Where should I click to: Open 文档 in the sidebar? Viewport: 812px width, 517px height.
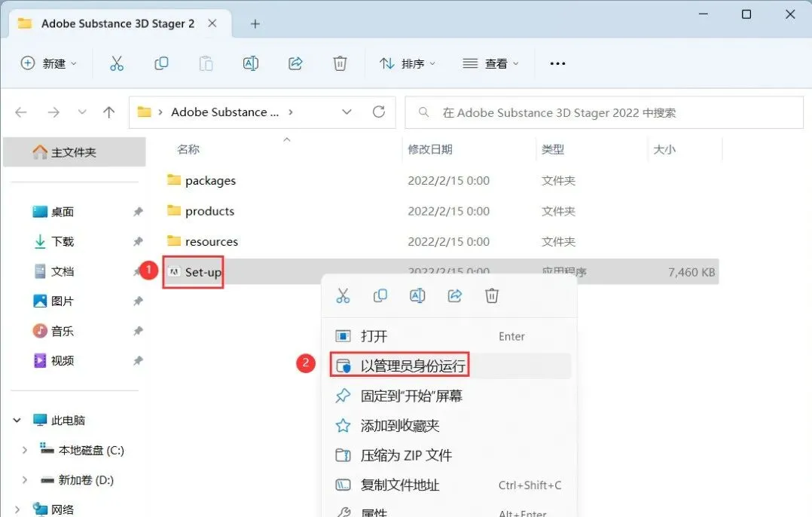pyautogui.click(x=62, y=271)
